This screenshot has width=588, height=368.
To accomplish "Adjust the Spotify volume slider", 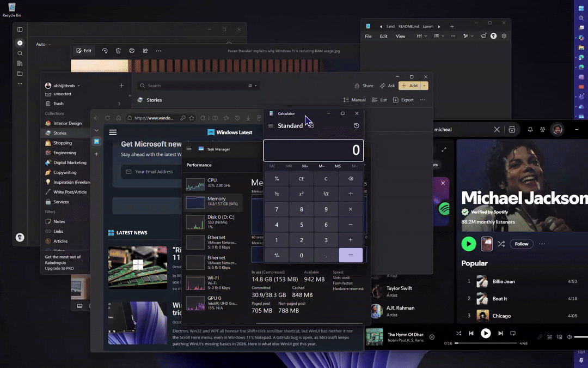I will (581, 337).
